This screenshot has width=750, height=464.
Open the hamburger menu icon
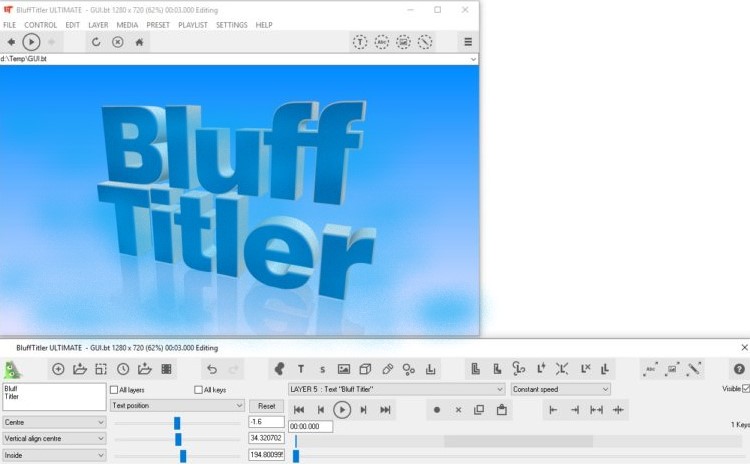click(468, 42)
